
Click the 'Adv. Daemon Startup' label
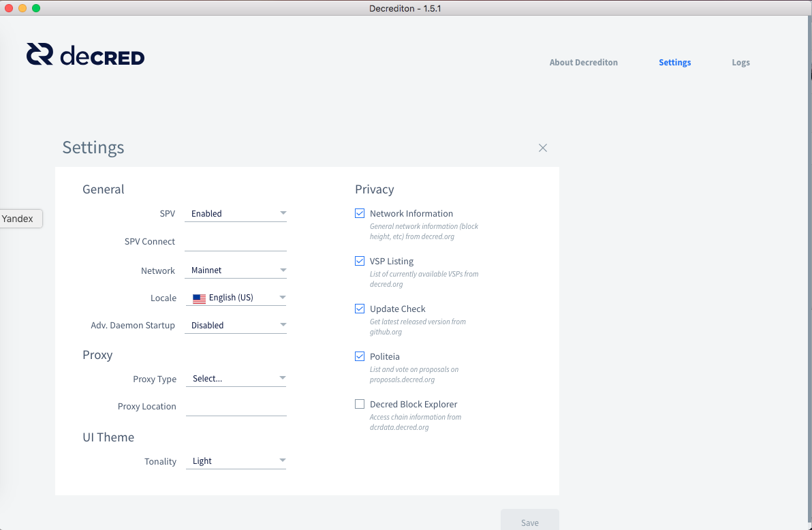click(x=133, y=326)
